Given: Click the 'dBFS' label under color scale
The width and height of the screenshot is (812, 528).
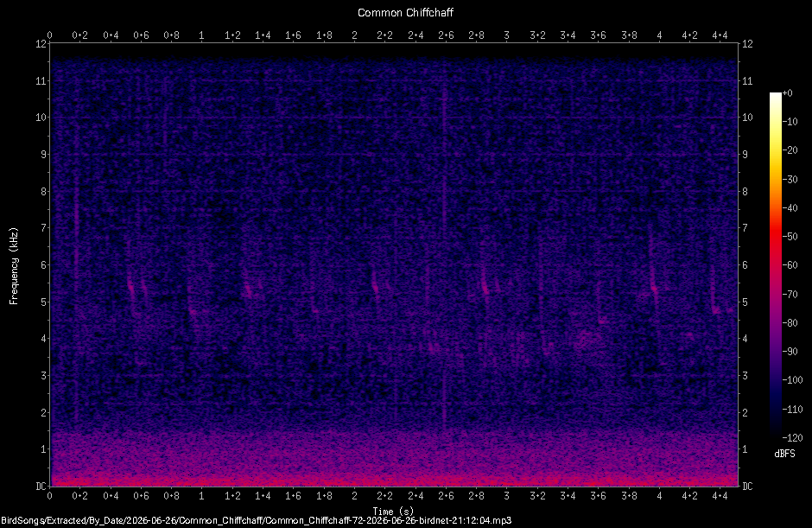Looking at the screenshot, I should (x=784, y=454).
